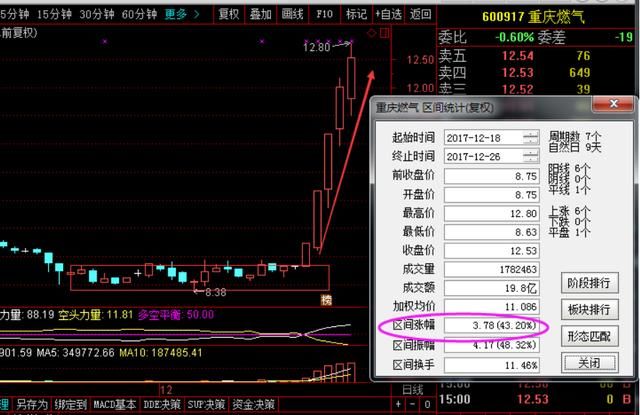Viewport: 640px width, 415px height.
Task: Click the 12.80 high price label on chart
Action: pyautogui.click(x=317, y=47)
